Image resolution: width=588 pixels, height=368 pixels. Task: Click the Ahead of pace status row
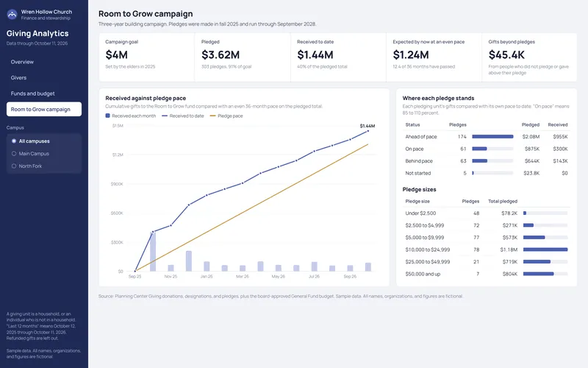[487, 137]
